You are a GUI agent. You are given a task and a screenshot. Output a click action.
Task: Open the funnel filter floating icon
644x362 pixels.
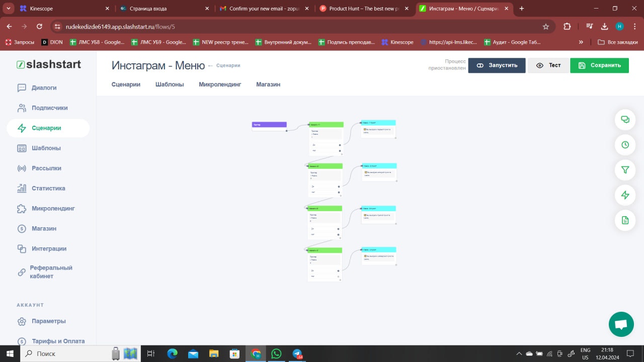[625, 170]
